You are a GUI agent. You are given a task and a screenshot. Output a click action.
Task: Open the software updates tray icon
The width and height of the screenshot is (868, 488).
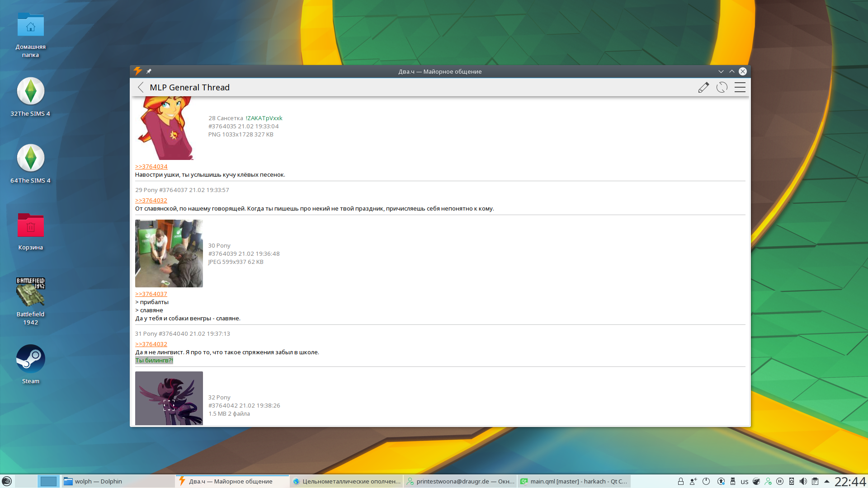point(721,482)
